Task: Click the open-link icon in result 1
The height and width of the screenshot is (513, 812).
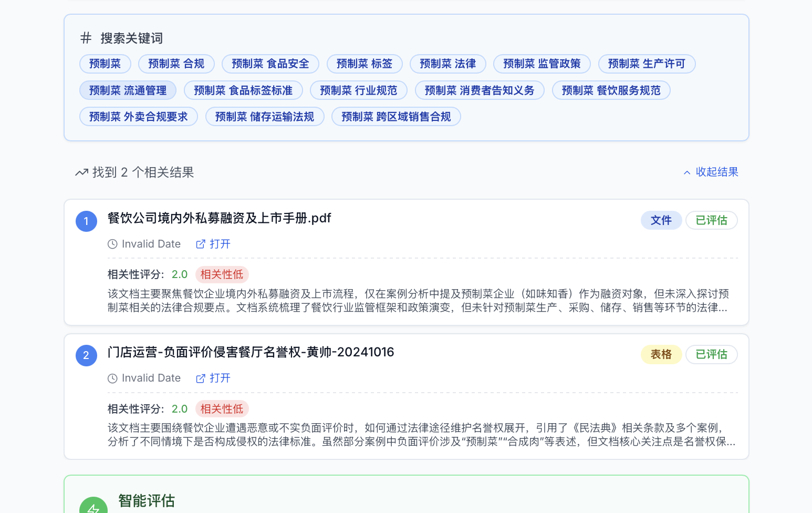Action: click(201, 244)
